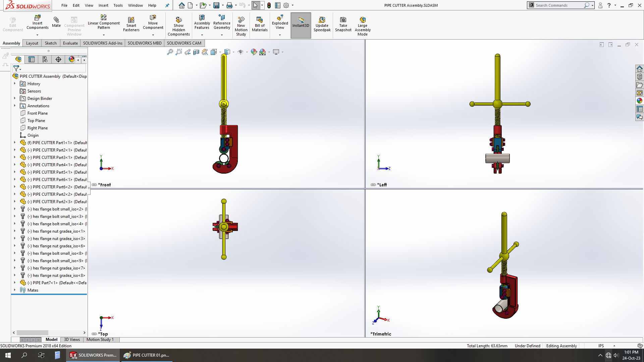Screen dimensions: 644x362
Task: Click Reference Geometry tool
Action: tap(222, 22)
